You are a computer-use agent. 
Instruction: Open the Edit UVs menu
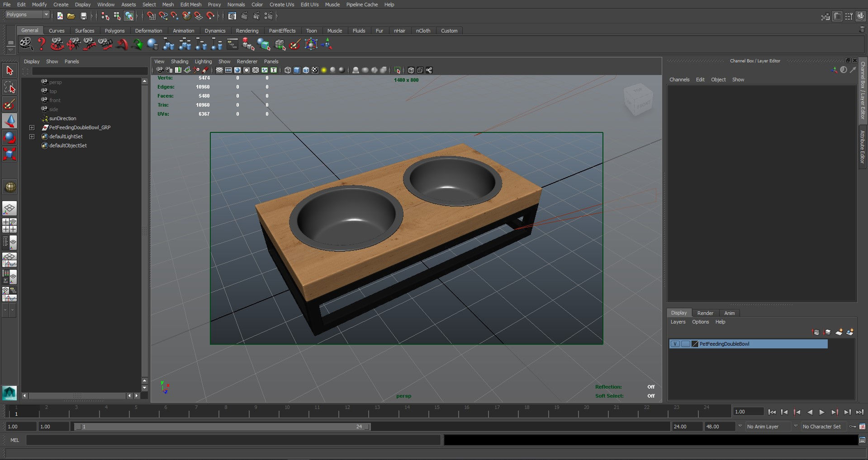pos(309,5)
